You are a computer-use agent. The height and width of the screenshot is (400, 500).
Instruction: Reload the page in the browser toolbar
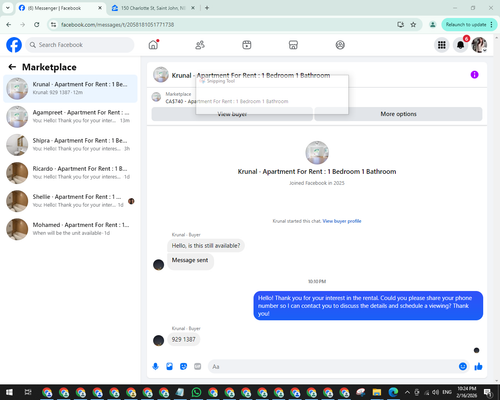pos(37,25)
